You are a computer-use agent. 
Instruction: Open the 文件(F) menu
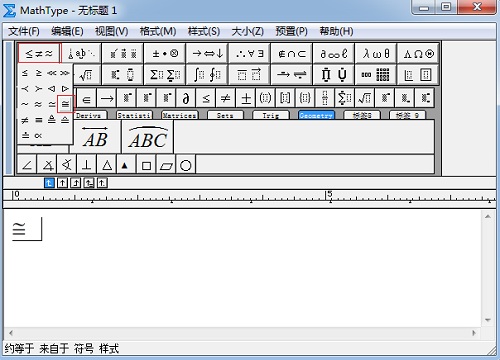click(x=24, y=31)
